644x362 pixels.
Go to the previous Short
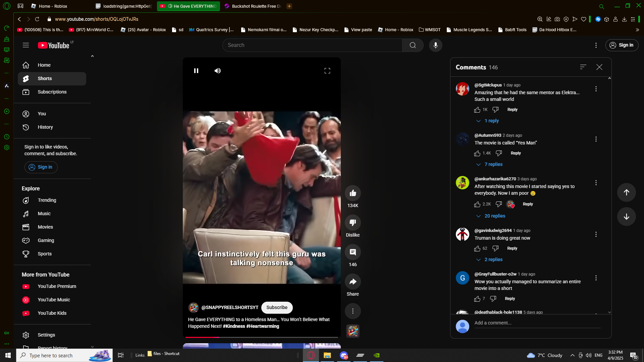627,192
